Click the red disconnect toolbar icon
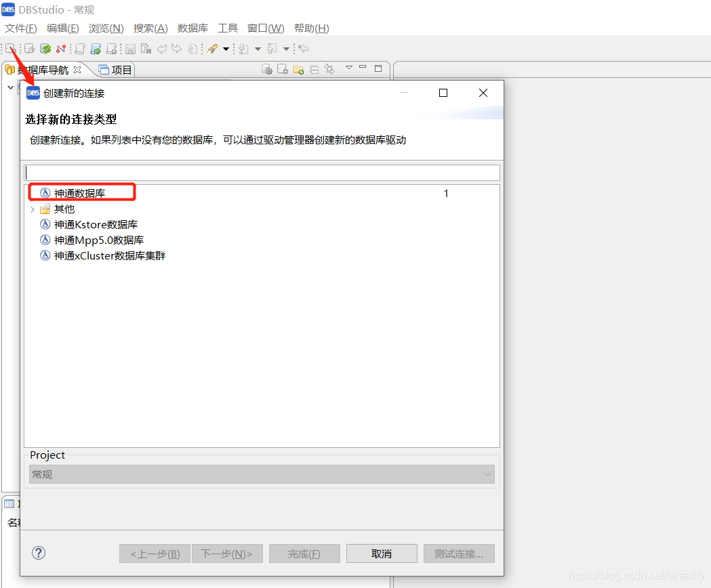 coord(61,49)
